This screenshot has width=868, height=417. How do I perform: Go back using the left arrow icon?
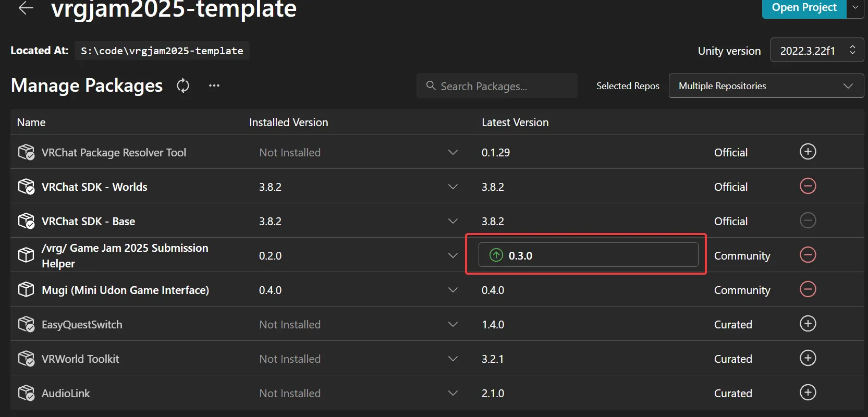26,8
